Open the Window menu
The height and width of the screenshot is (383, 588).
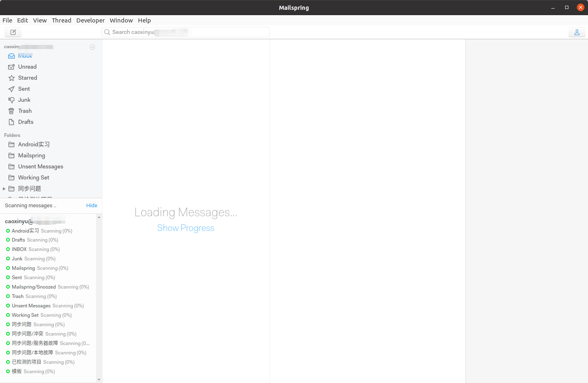pyautogui.click(x=121, y=20)
